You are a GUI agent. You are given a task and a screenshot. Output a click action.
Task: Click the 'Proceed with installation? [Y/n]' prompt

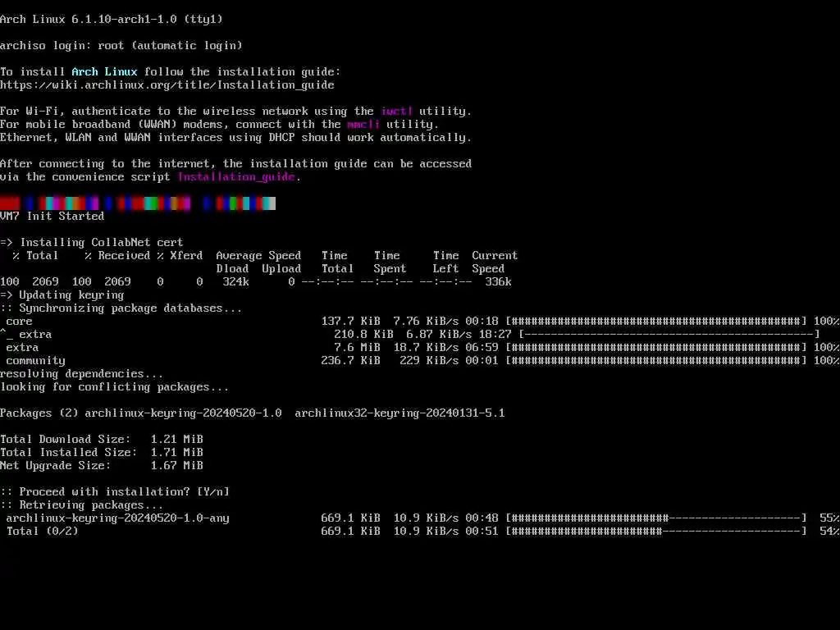[115, 492]
